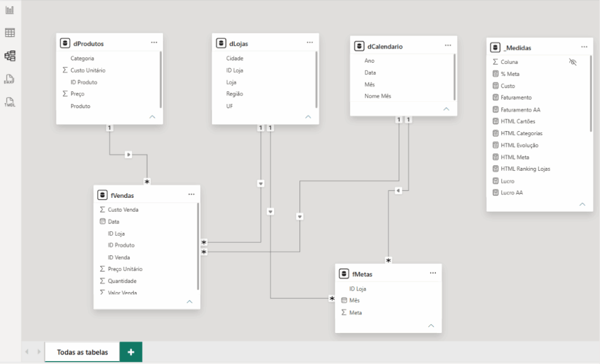Image resolution: width=600 pixels, height=364 pixels.
Task: Click fVendas table scrollbar
Action: click(198, 246)
